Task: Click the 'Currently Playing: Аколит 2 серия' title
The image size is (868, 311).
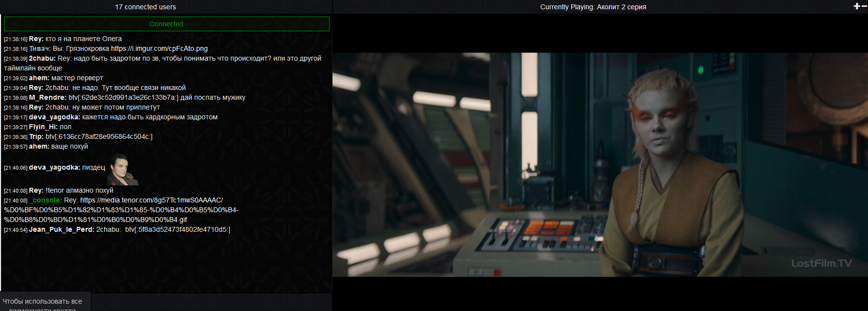Action: 593,7
